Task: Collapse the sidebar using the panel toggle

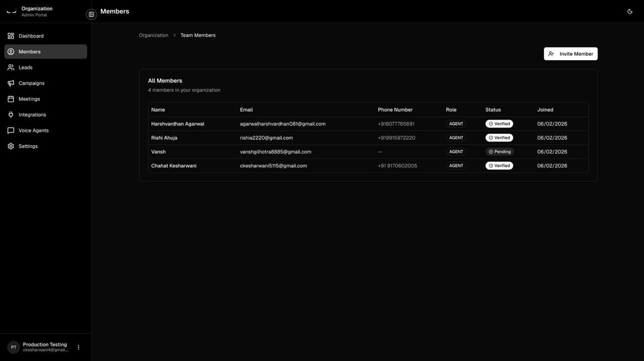Action: pyautogui.click(x=91, y=15)
